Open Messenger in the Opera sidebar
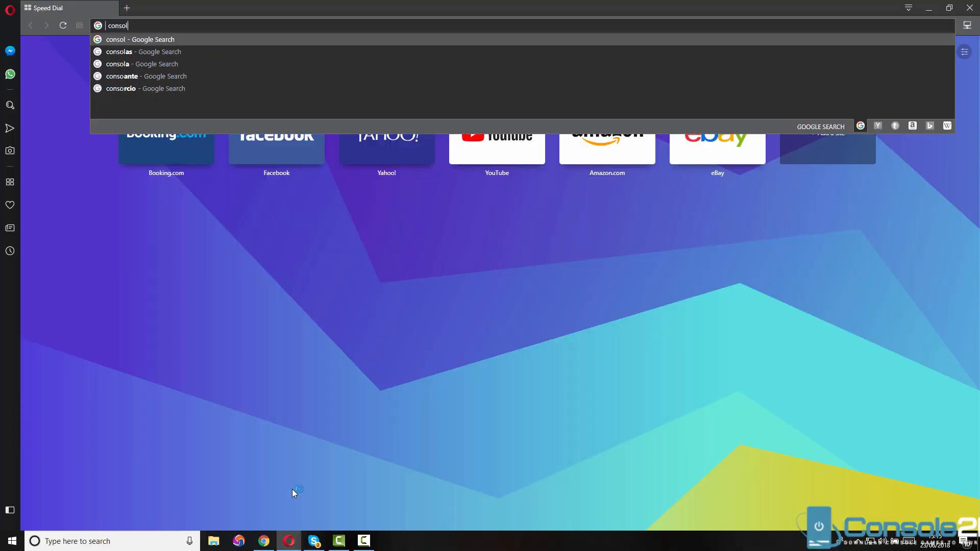This screenshot has height=551, width=980. click(x=10, y=51)
